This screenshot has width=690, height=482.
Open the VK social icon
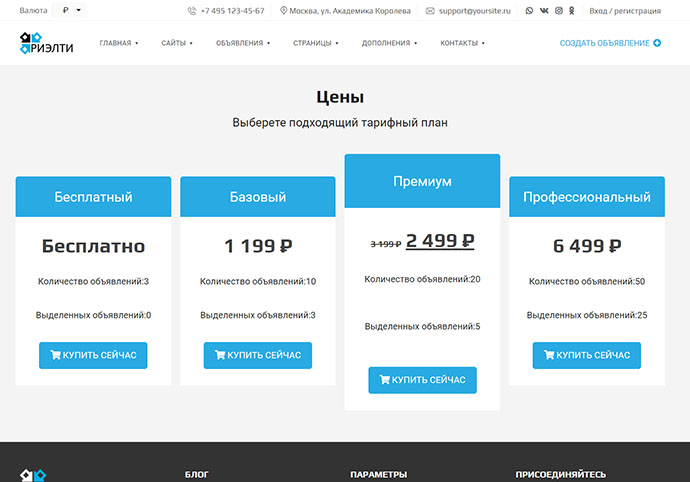(544, 11)
